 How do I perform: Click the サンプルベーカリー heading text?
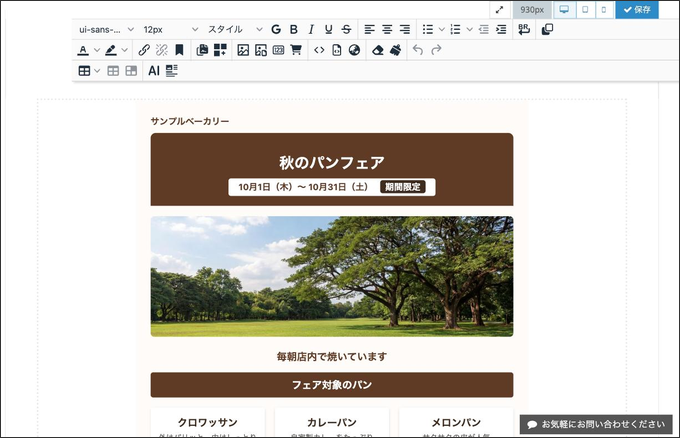[190, 121]
